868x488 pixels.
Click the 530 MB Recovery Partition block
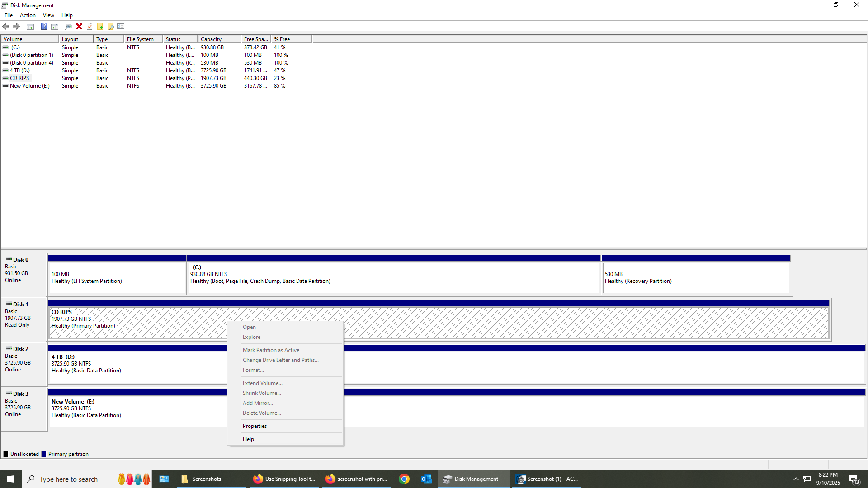(696, 277)
